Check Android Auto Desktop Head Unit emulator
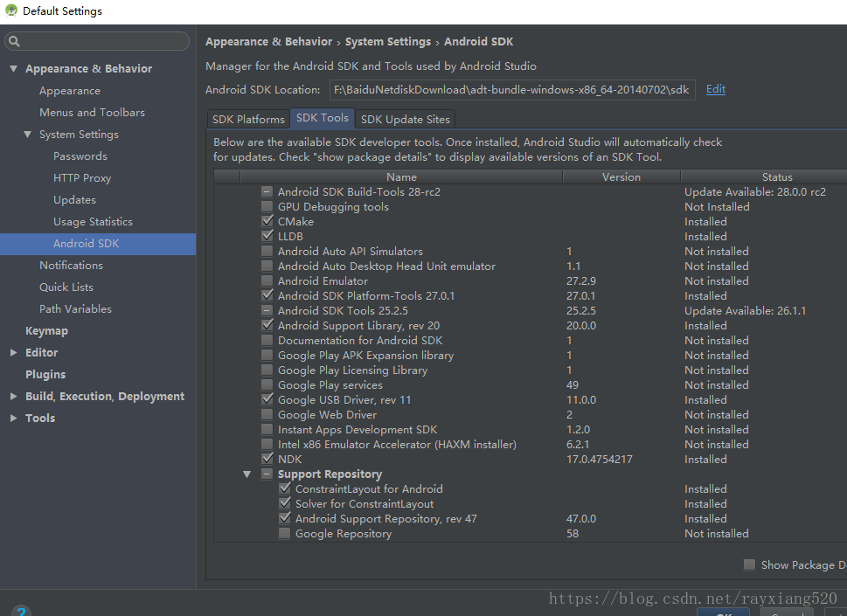Screen dimensions: 847x616 click(267, 266)
